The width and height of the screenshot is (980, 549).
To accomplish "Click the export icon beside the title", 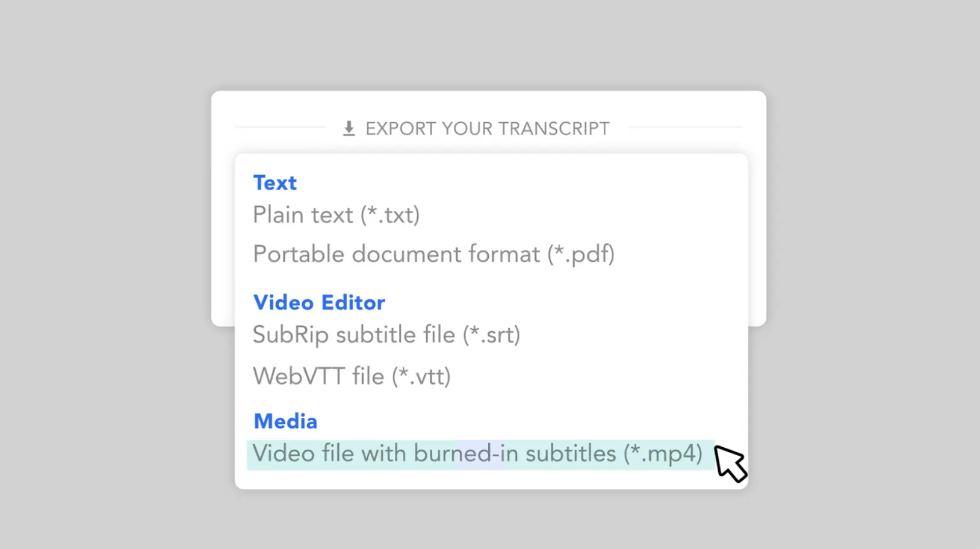I will click(x=349, y=127).
